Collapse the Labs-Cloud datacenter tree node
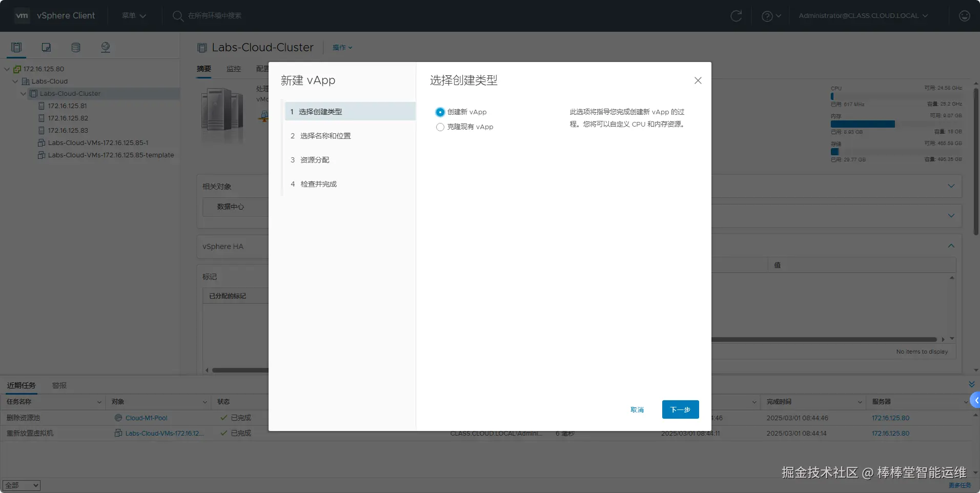This screenshot has height=493, width=980. (x=15, y=81)
